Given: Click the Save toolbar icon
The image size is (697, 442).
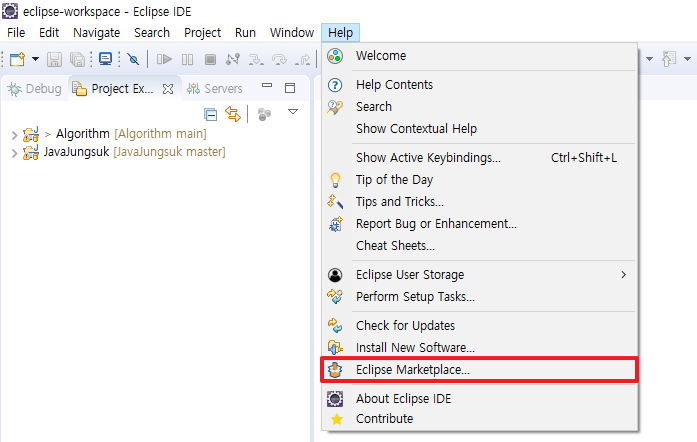Looking at the screenshot, I should 54,59.
